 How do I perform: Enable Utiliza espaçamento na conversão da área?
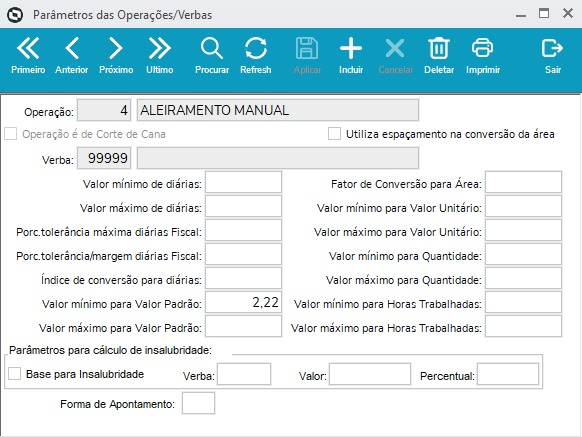[334, 134]
